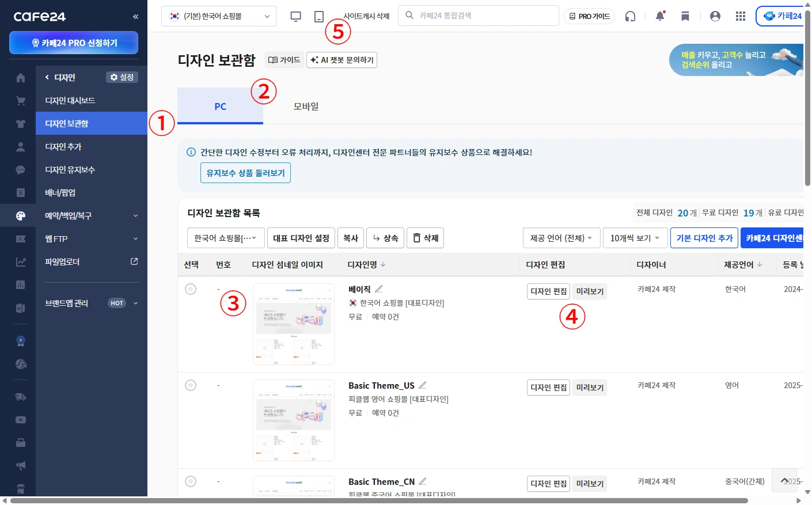Click 카페24 PRO 신청하기 button

[74, 43]
